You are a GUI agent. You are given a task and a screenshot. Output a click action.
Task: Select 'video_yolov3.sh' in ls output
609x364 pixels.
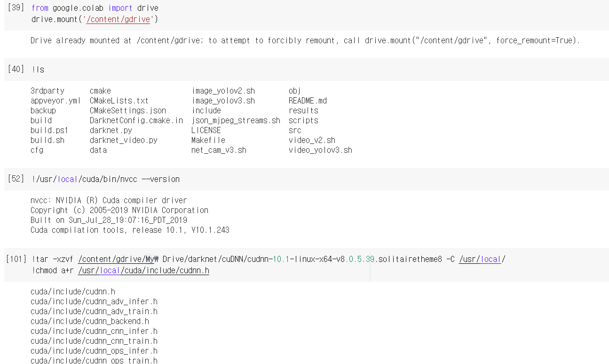pyautogui.click(x=320, y=150)
